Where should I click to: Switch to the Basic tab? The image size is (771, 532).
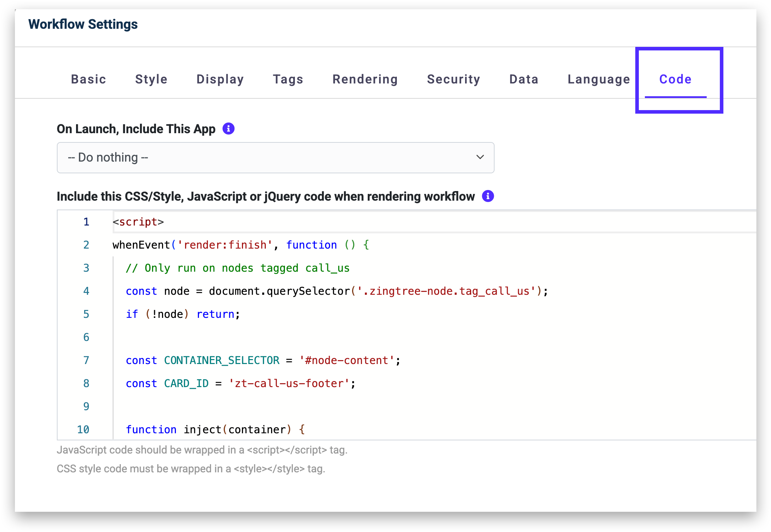coord(88,79)
